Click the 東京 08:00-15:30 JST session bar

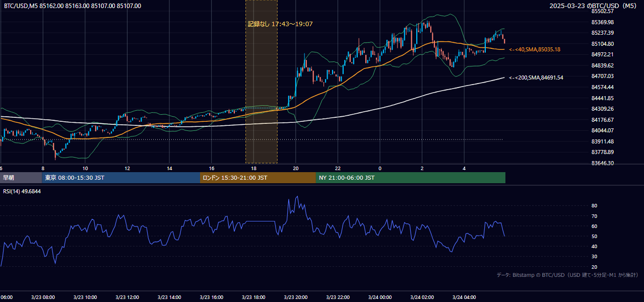point(121,178)
